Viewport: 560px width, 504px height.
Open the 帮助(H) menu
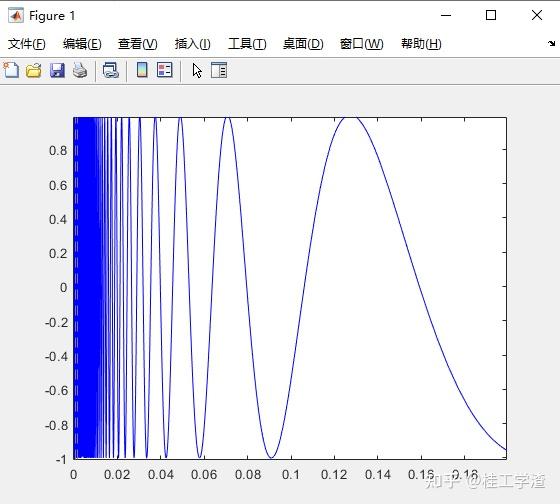421,44
